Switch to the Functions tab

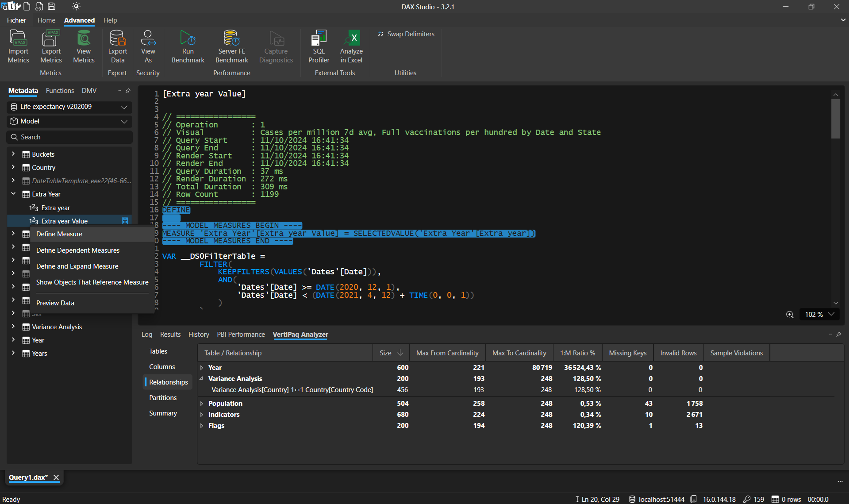[x=60, y=91]
